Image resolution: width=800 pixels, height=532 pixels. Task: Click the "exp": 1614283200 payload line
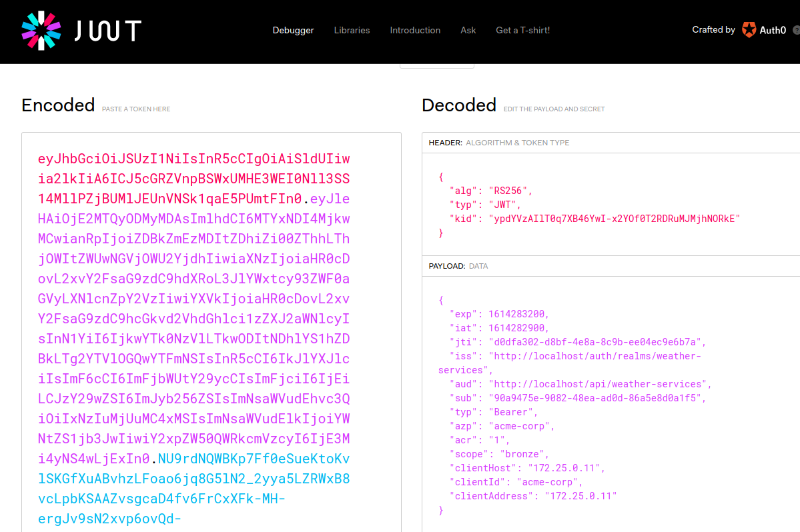(499, 314)
